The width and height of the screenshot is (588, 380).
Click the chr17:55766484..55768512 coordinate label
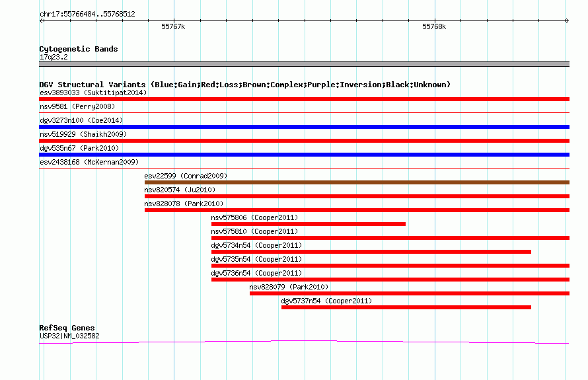click(87, 15)
